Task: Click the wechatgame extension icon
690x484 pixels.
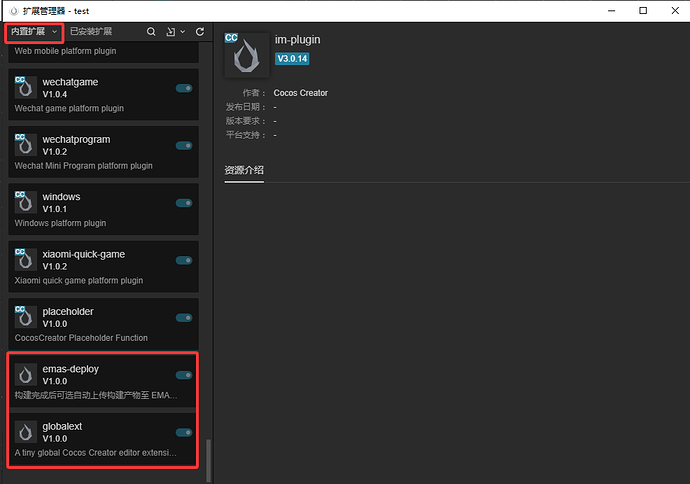Action: pyautogui.click(x=26, y=88)
